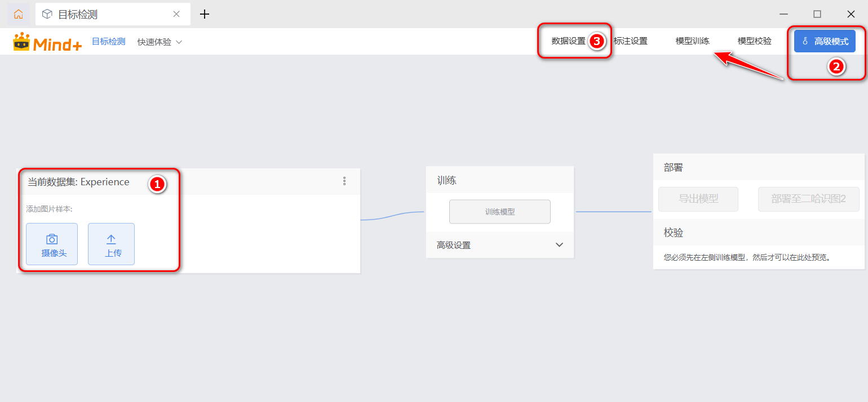Viewport: 868px width, 402px height.
Task: Open the dataset three-dot options menu
Action: click(x=344, y=181)
